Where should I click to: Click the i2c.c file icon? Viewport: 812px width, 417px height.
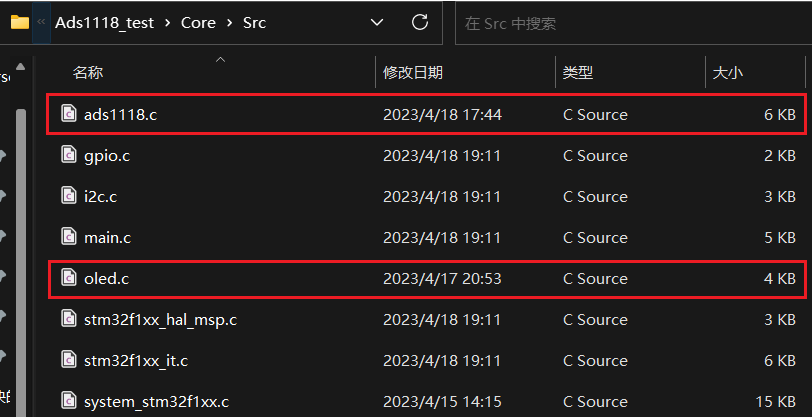[x=69, y=195]
